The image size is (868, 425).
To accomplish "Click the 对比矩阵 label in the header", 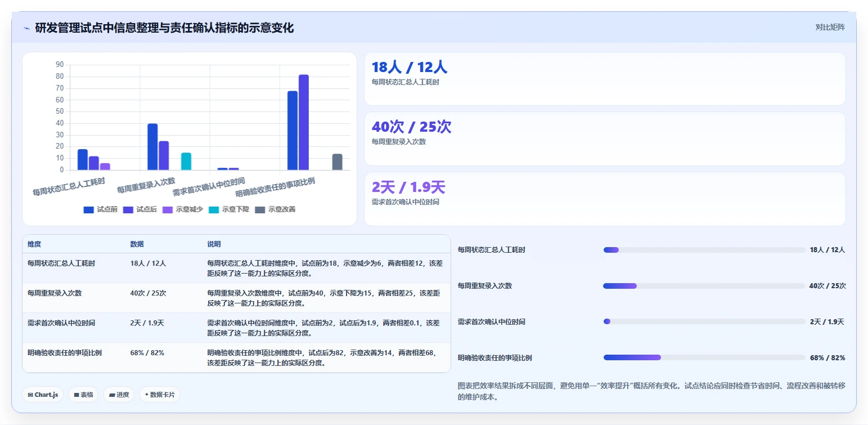I will 830,27.
